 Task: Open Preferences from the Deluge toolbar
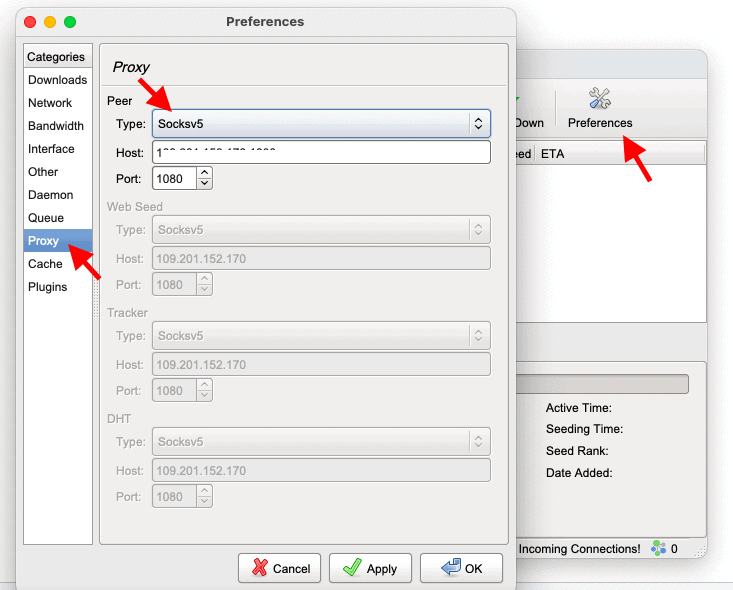pos(600,108)
